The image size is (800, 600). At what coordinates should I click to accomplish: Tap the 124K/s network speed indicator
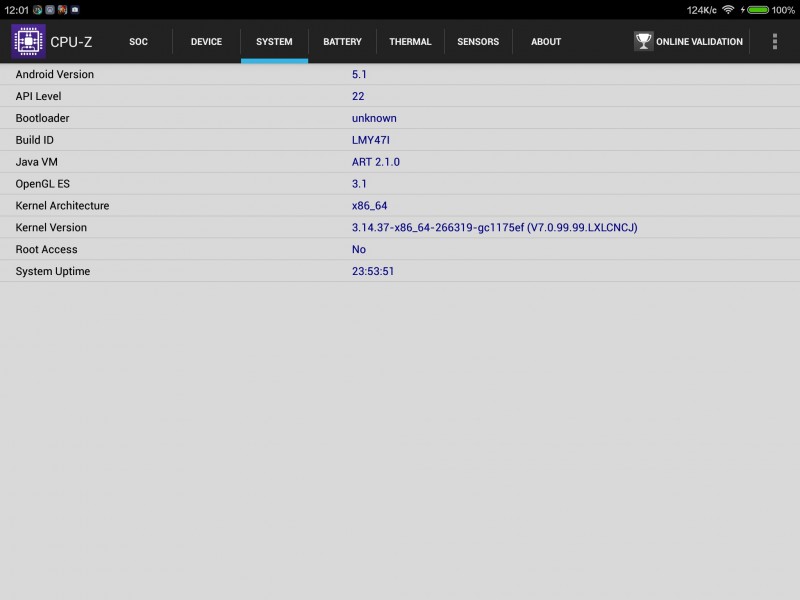[x=702, y=10]
